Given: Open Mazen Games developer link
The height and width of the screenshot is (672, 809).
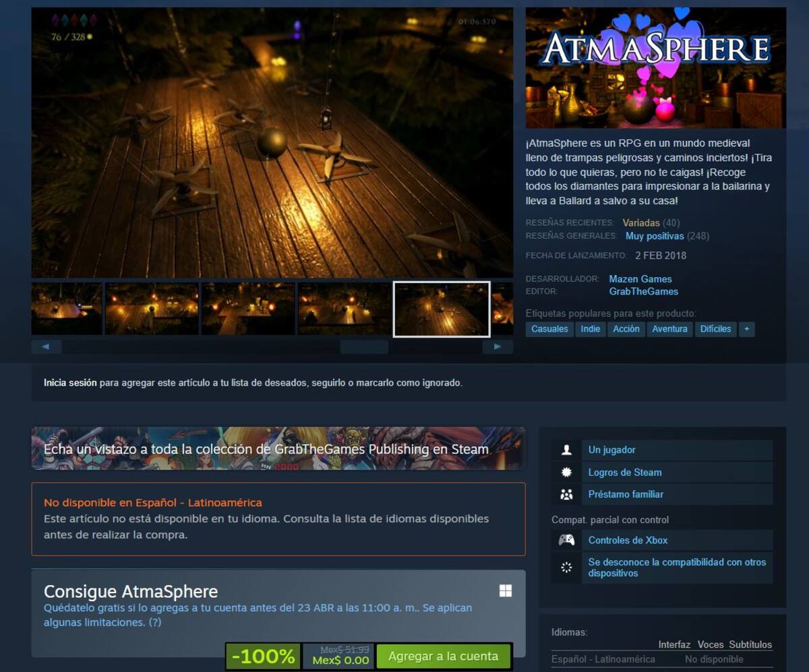Looking at the screenshot, I should coord(640,279).
